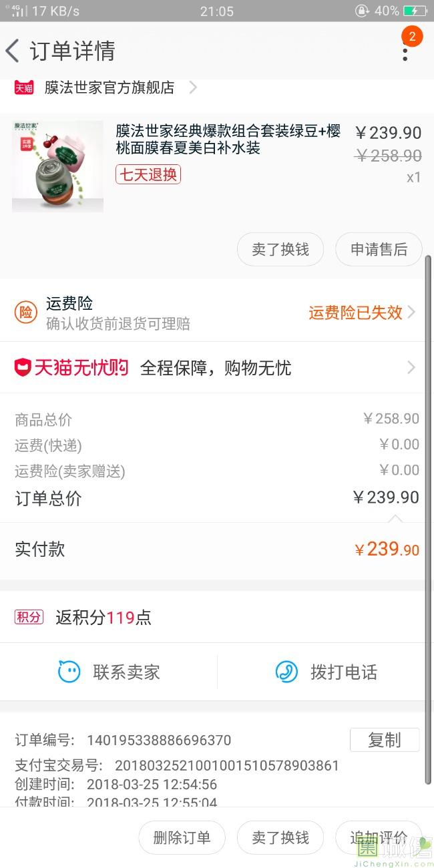This screenshot has width=434, height=868.
Task: Open the product title link
Action: 228,139
